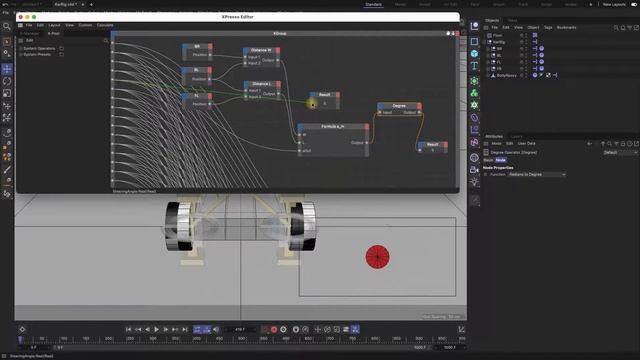Image resolution: width=640 pixels, height=360 pixels.
Task: Open the Deformer icon in side palette
Action: tap(474, 118)
